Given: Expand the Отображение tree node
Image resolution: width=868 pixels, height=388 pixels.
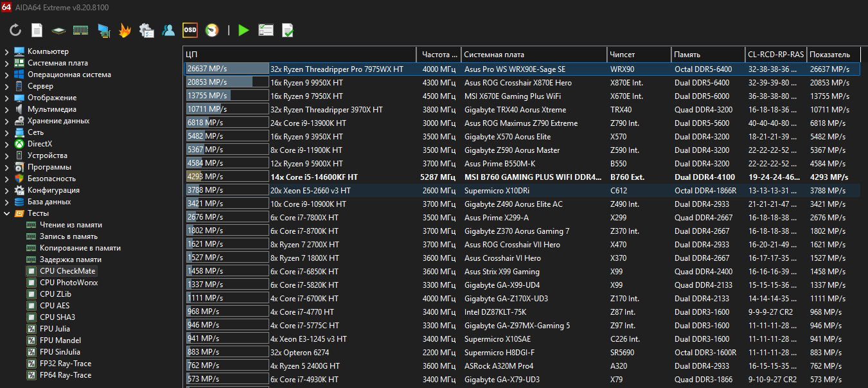Looking at the screenshot, I should pos(6,98).
